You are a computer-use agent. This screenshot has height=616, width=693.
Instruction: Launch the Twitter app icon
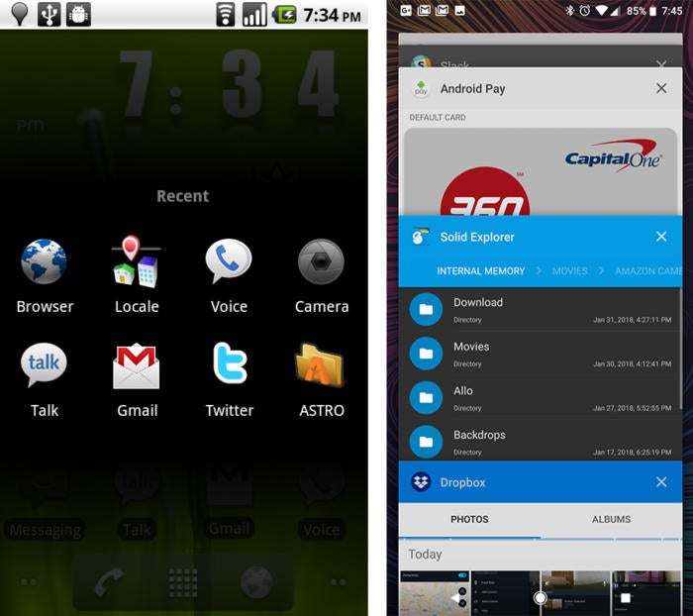[230, 363]
